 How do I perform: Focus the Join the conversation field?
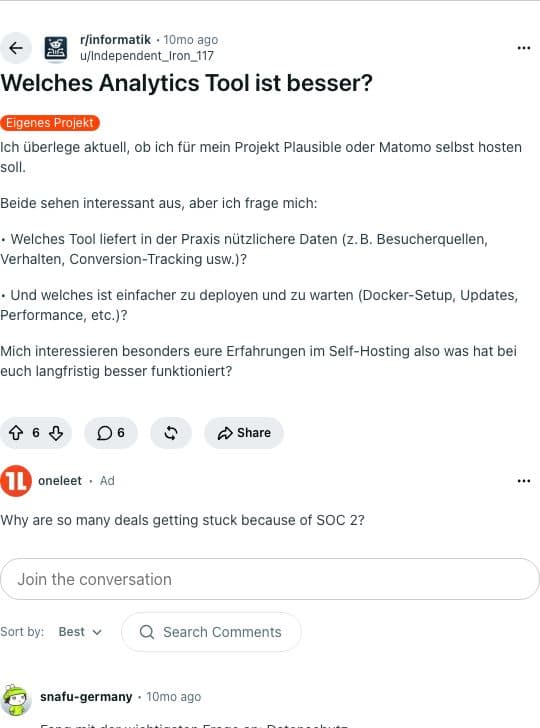point(270,579)
